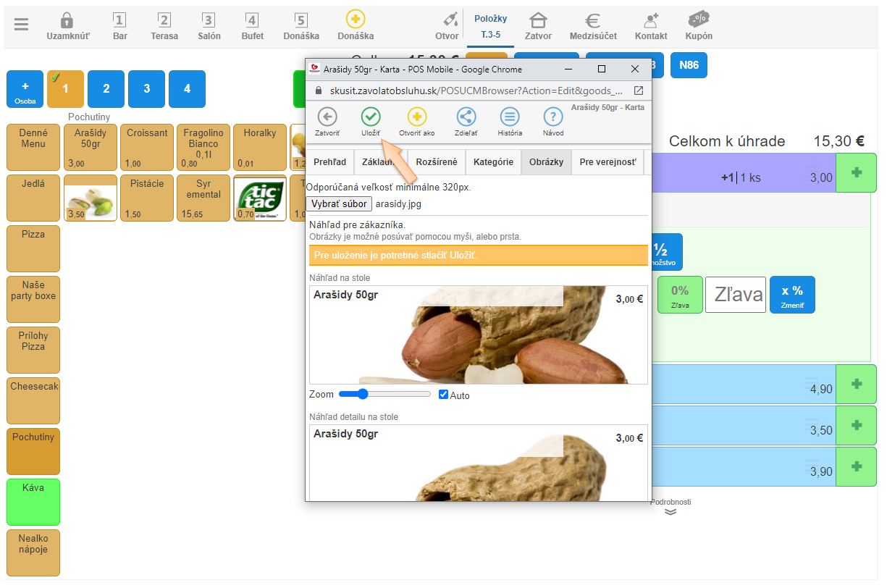This screenshot has width=887, height=588.
Task: Select the tic tac product tile
Action: click(x=260, y=198)
